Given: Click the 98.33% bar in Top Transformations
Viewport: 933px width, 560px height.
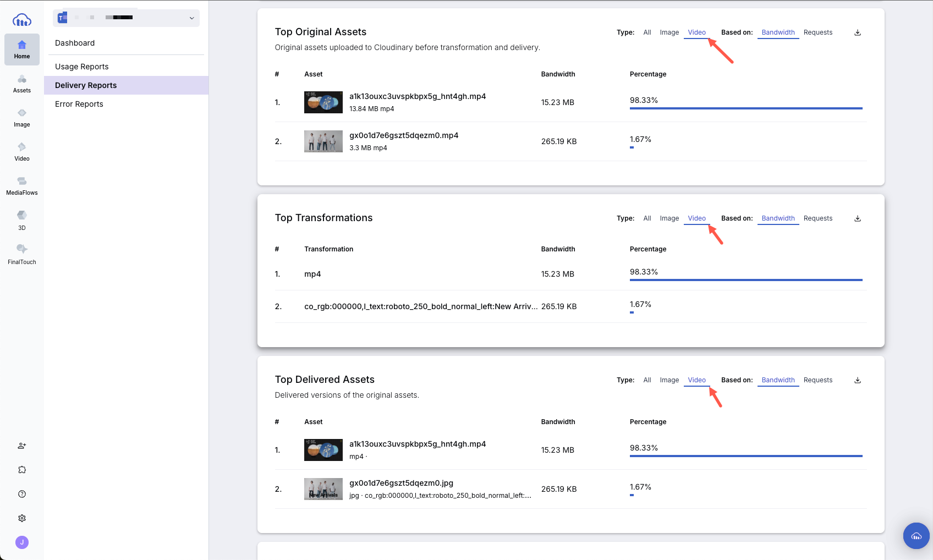Looking at the screenshot, I should pos(745,279).
